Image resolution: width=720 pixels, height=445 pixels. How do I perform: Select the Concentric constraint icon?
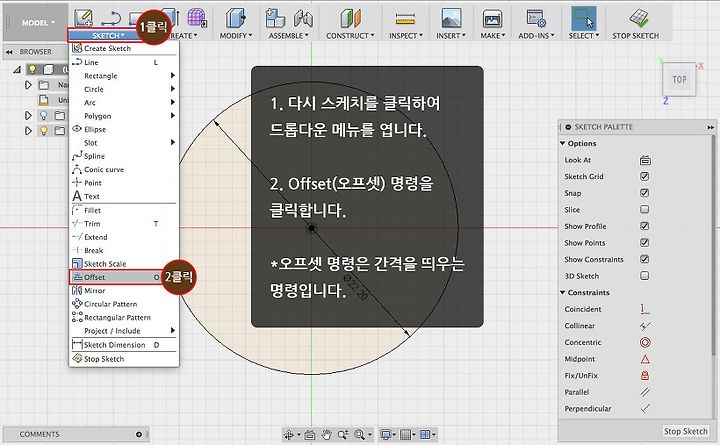(x=645, y=342)
